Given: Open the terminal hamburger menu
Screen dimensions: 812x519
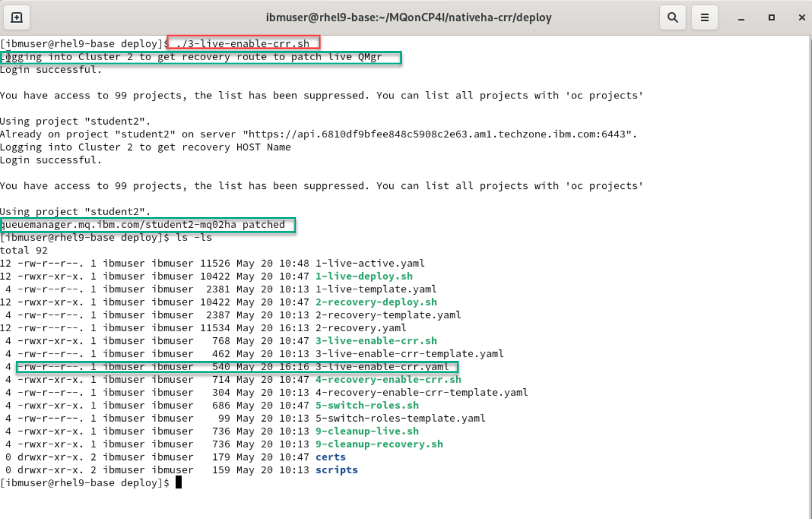Looking at the screenshot, I should [704, 18].
